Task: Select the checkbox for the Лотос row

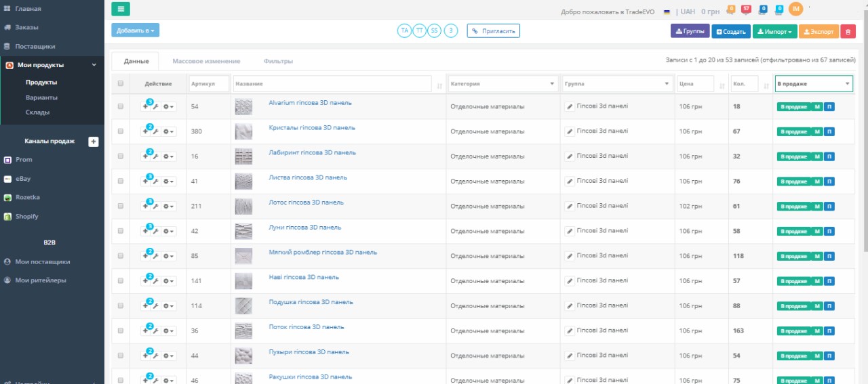Action: pos(121,206)
